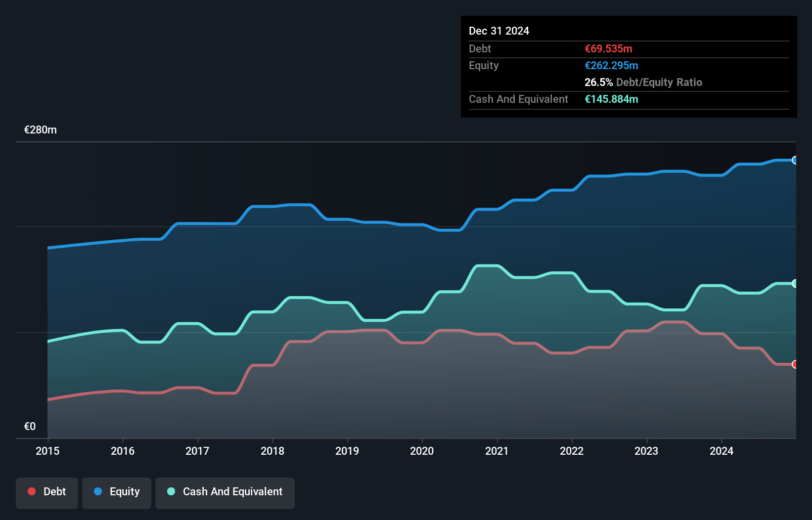This screenshot has width=812, height=520.
Task: Select the 2024 x-axis label
Action: 722,451
